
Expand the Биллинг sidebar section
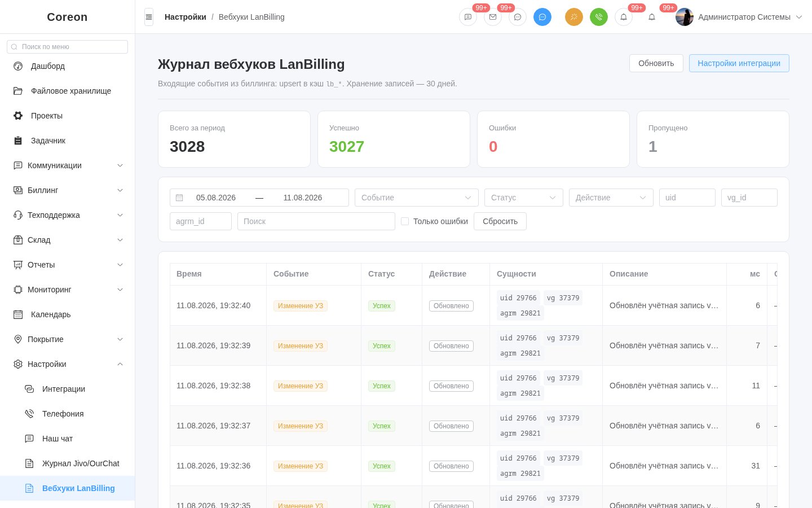click(x=68, y=190)
